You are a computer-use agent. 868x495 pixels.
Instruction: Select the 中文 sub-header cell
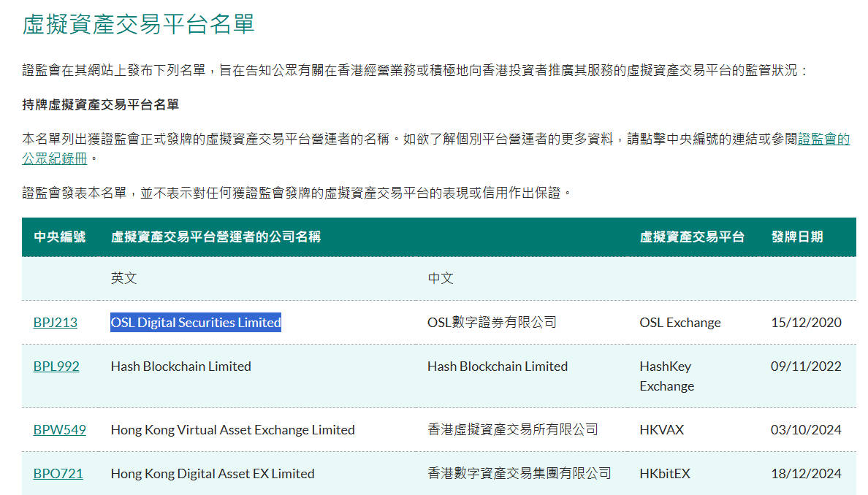[x=441, y=278]
